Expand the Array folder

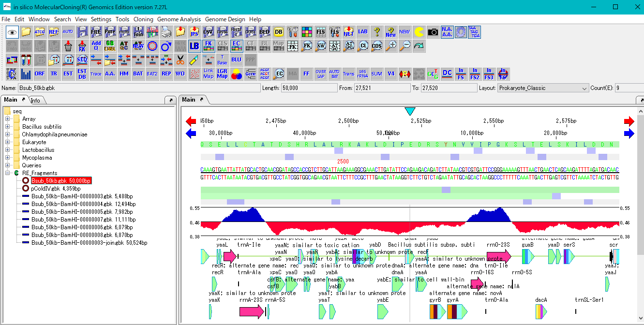(x=8, y=119)
